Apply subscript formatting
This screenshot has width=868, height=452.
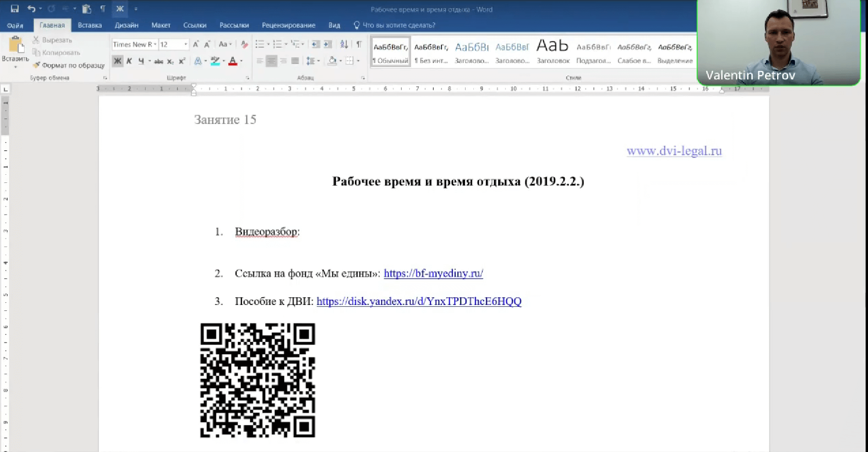click(170, 61)
